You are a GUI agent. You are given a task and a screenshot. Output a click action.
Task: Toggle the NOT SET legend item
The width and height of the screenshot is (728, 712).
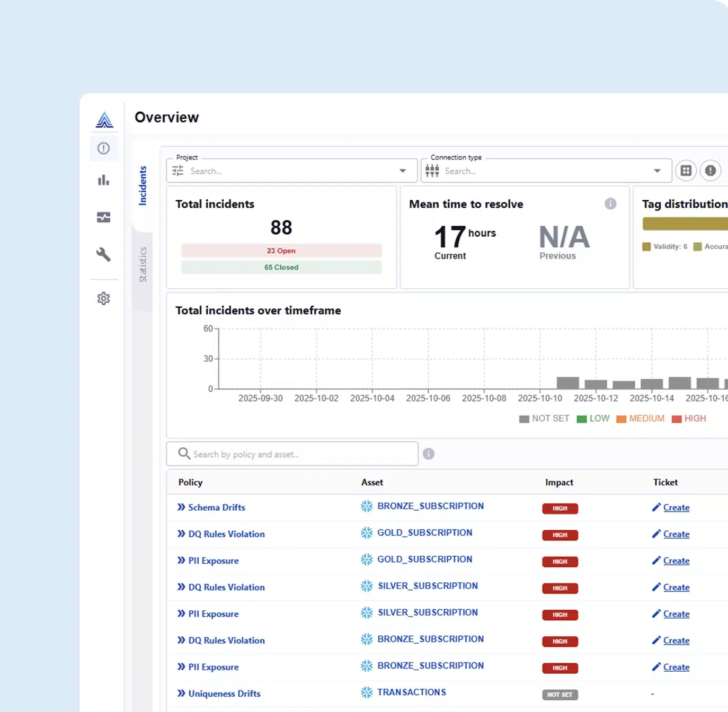click(544, 419)
